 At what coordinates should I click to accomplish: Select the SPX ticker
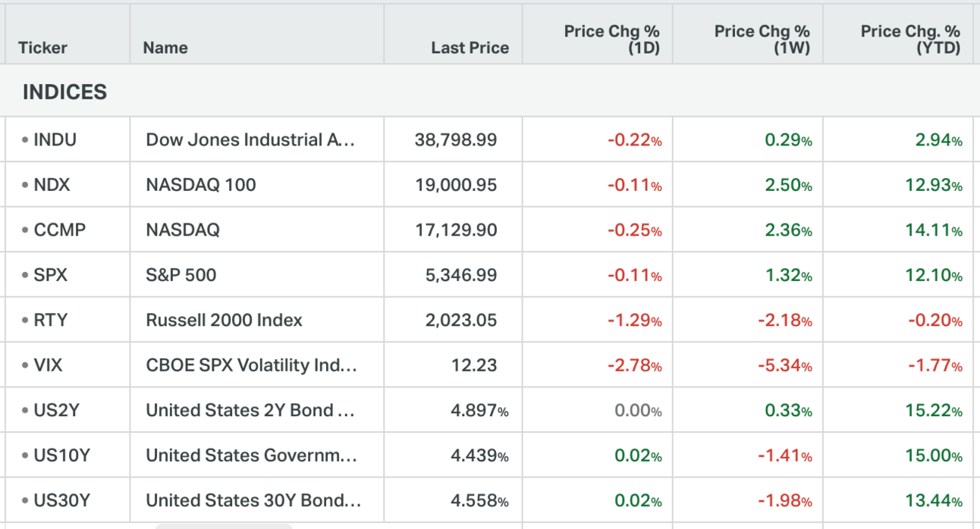pos(50,275)
